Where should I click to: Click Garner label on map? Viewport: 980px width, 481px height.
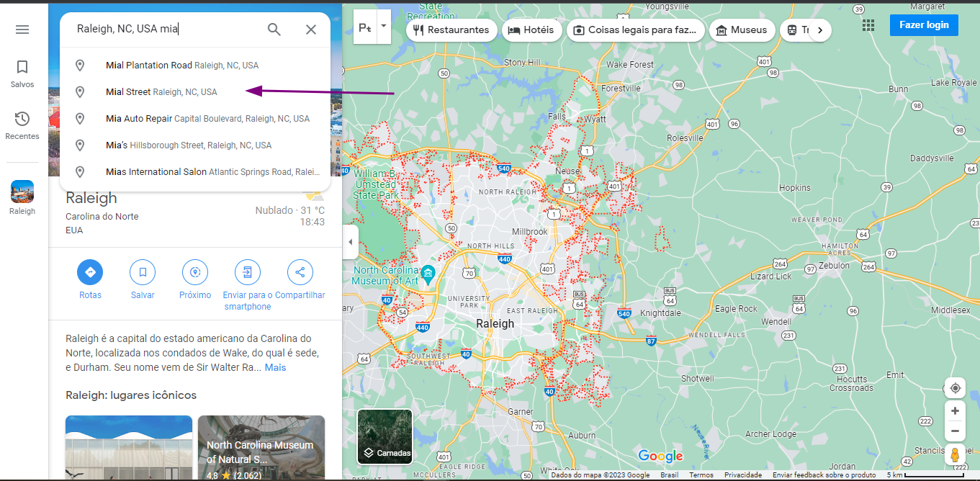click(521, 412)
